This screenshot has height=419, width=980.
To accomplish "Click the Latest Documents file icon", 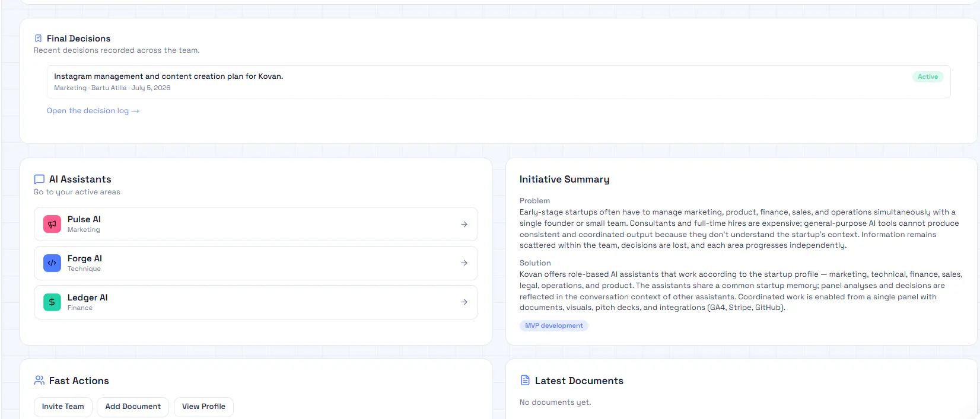I will [525, 380].
